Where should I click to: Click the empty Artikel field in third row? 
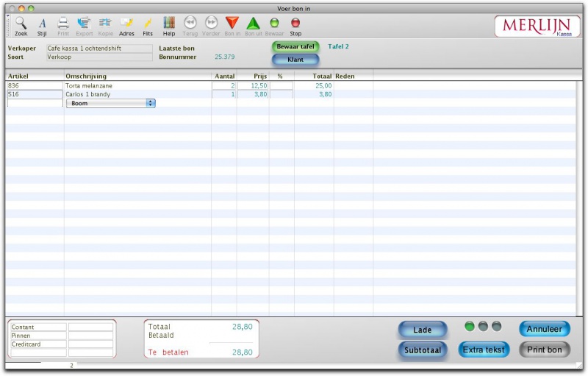tap(35, 104)
